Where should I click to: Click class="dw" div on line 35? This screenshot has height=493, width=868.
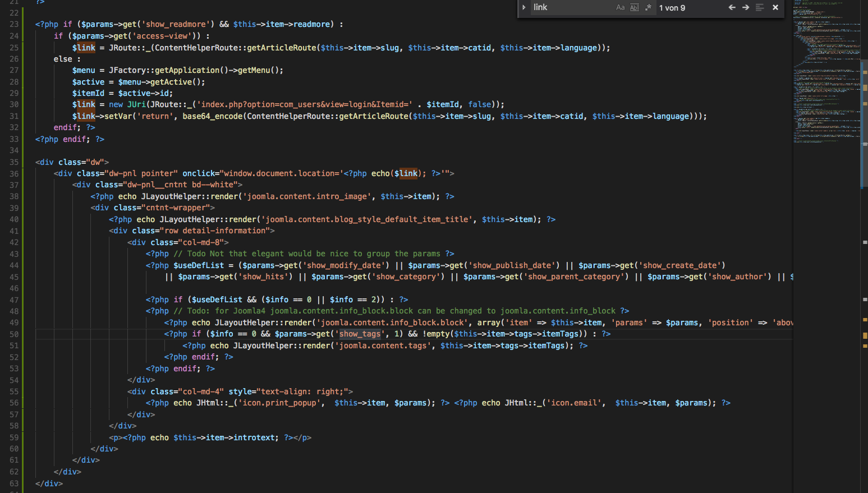[72, 162]
